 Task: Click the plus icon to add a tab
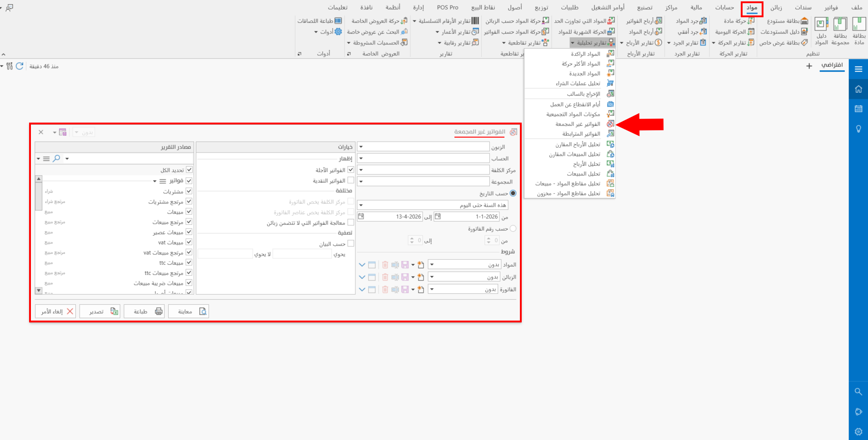point(809,66)
